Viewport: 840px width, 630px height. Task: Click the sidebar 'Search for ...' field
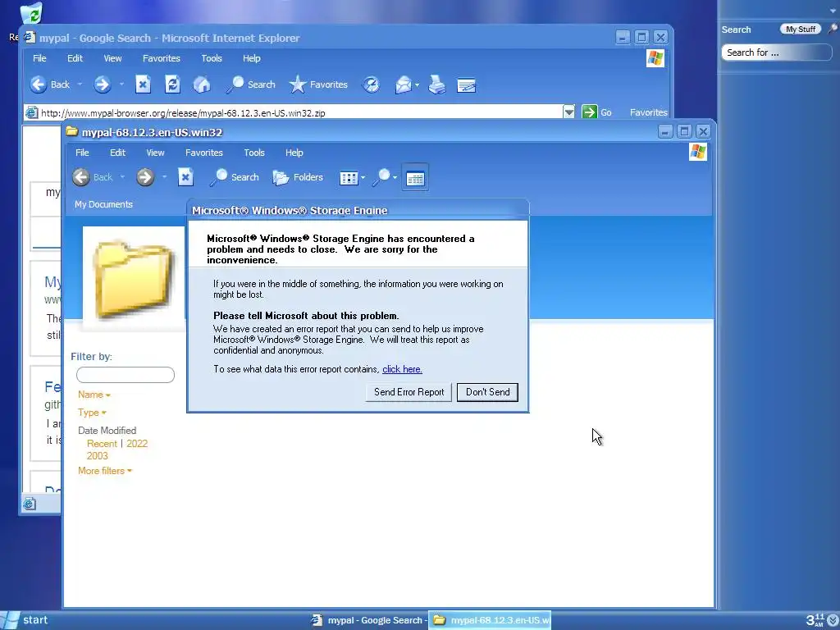pos(776,52)
